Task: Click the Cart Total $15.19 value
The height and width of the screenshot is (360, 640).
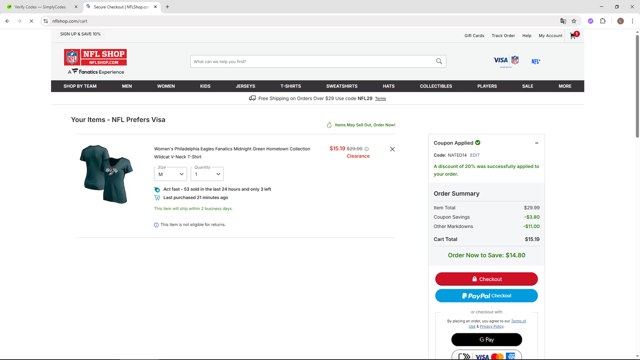Action: pyautogui.click(x=532, y=240)
